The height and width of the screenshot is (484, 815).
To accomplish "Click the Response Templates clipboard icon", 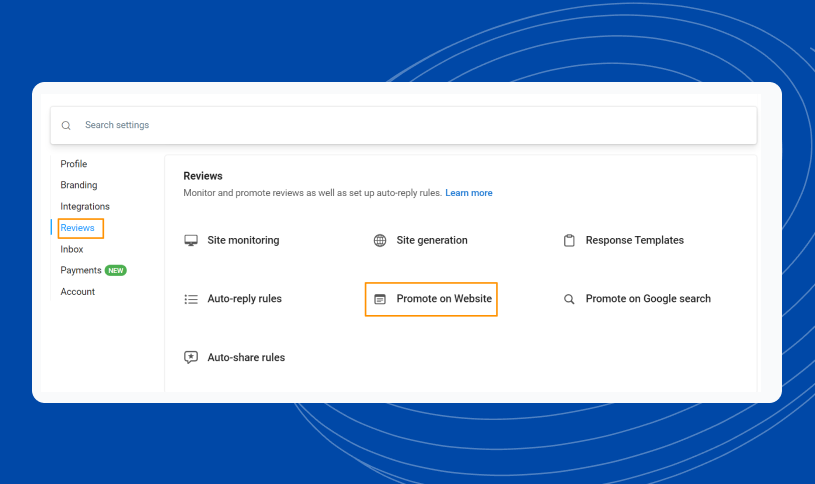I will [569, 240].
